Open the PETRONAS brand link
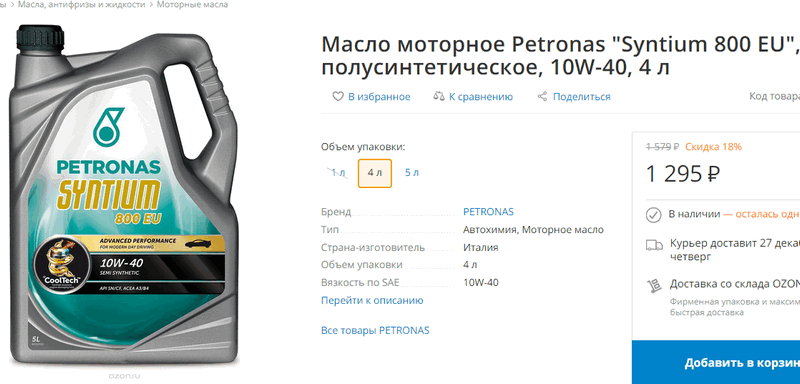800x384 pixels. [x=488, y=212]
